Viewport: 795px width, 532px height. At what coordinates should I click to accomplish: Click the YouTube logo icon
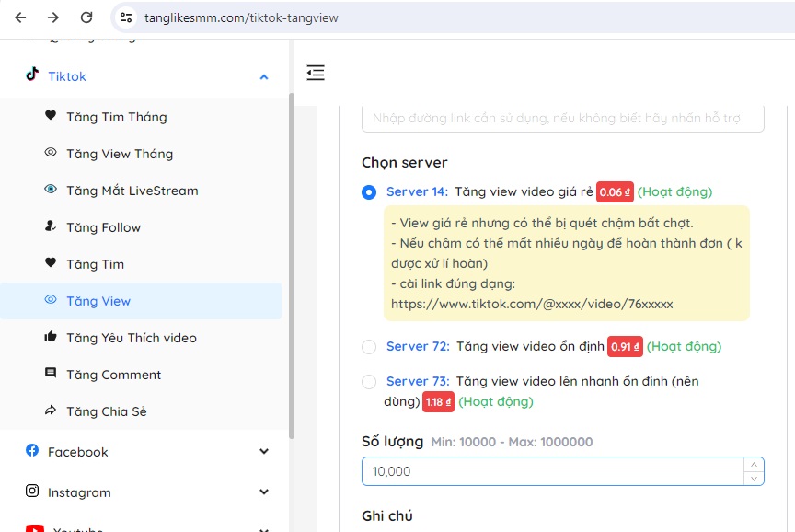(x=34, y=528)
